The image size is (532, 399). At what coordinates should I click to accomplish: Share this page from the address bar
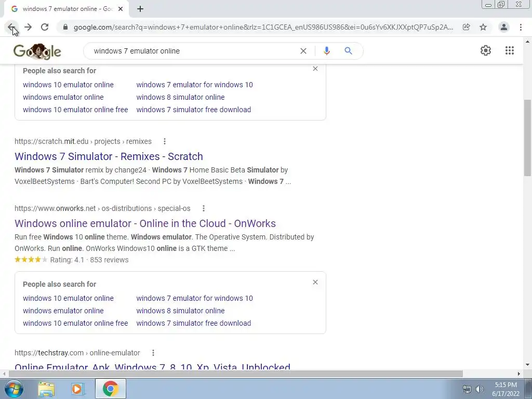pyautogui.click(x=467, y=27)
